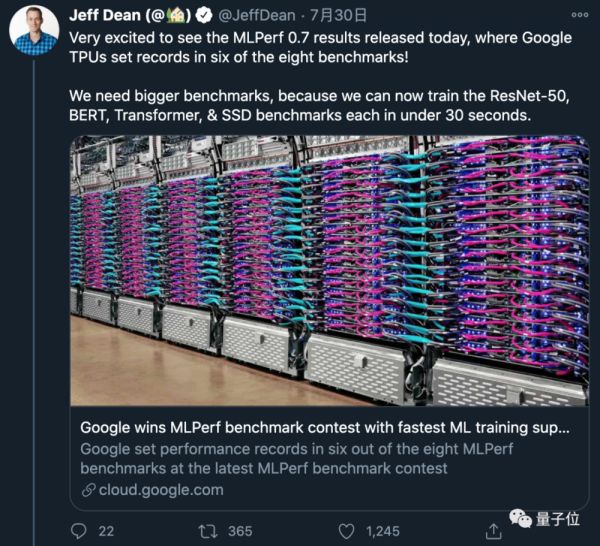The image size is (600, 546).
Task: Click Jeff Dean's profile avatar
Action: point(33,29)
